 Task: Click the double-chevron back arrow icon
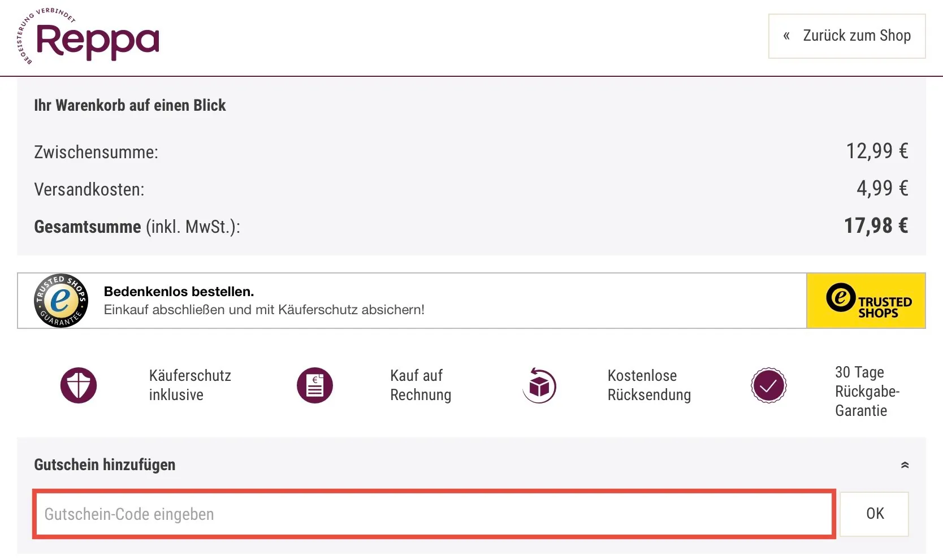pyautogui.click(x=786, y=36)
